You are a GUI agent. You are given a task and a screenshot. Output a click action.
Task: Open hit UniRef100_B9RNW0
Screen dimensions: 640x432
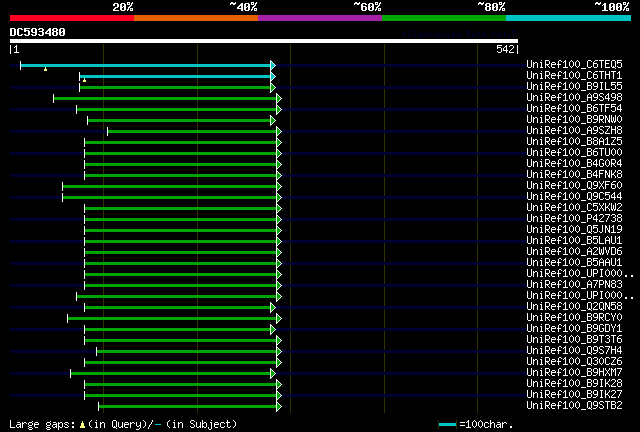pyautogui.click(x=574, y=120)
